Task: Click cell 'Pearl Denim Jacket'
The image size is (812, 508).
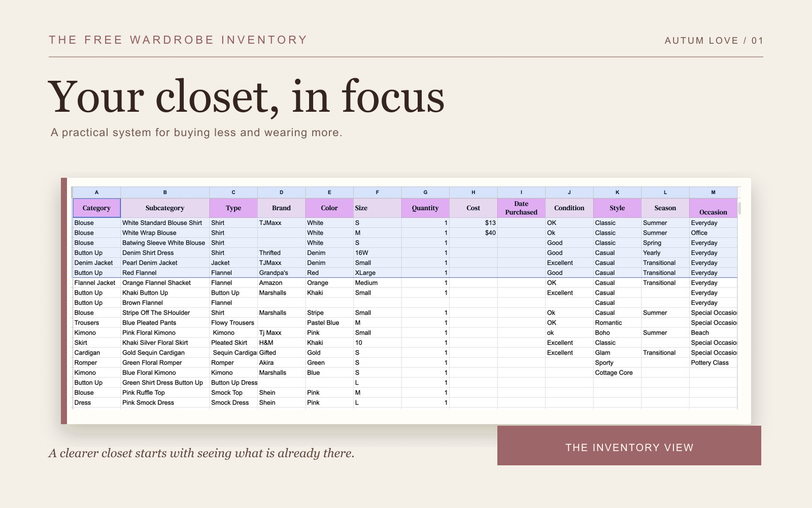Action: click(x=165, y=263)
